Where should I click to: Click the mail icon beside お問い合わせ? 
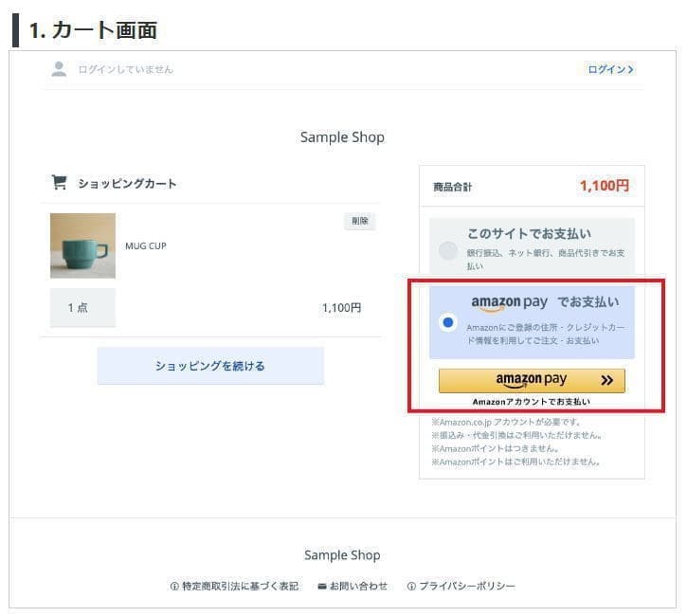pos(322,587)
